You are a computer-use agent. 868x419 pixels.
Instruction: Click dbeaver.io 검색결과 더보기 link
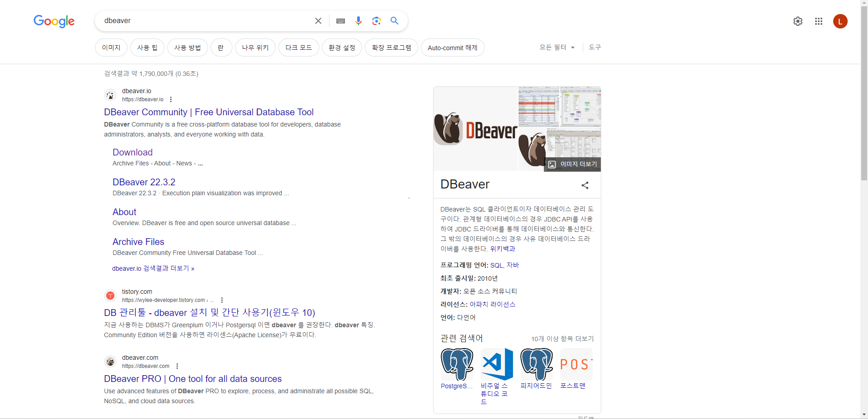tap(153, 268)
